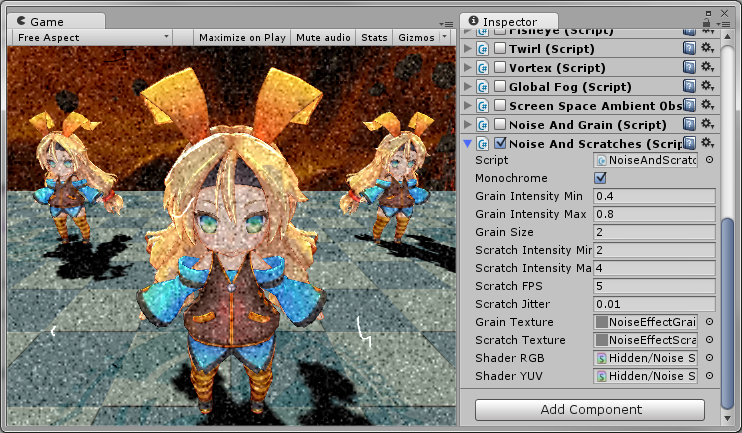The width and height of the screenshot is (742, 433).
Task: Click the Scratch FPS field
Action: [x=654, y=286]
